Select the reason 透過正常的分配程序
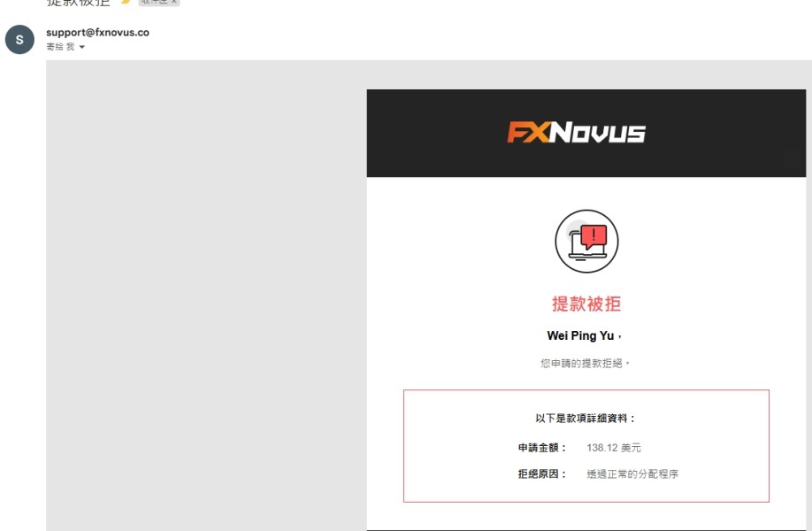Screen dimensions: 812x531 pyautogui.click(x=632, y=473)
